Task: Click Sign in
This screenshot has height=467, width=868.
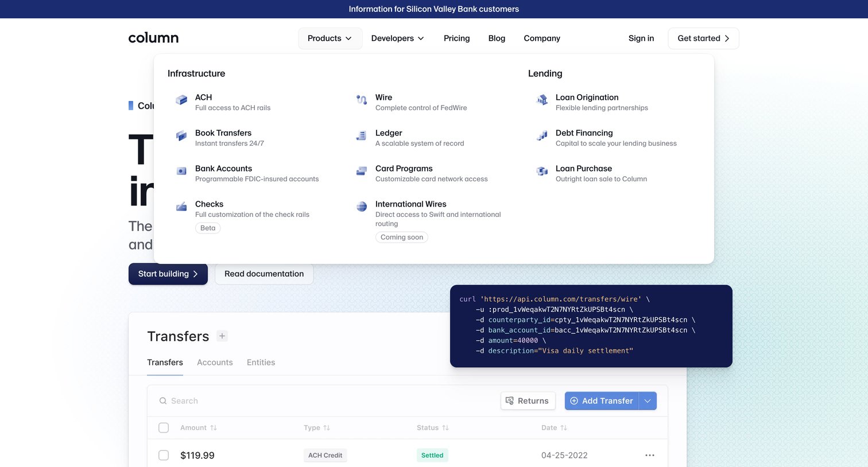Action: point(641,38)
